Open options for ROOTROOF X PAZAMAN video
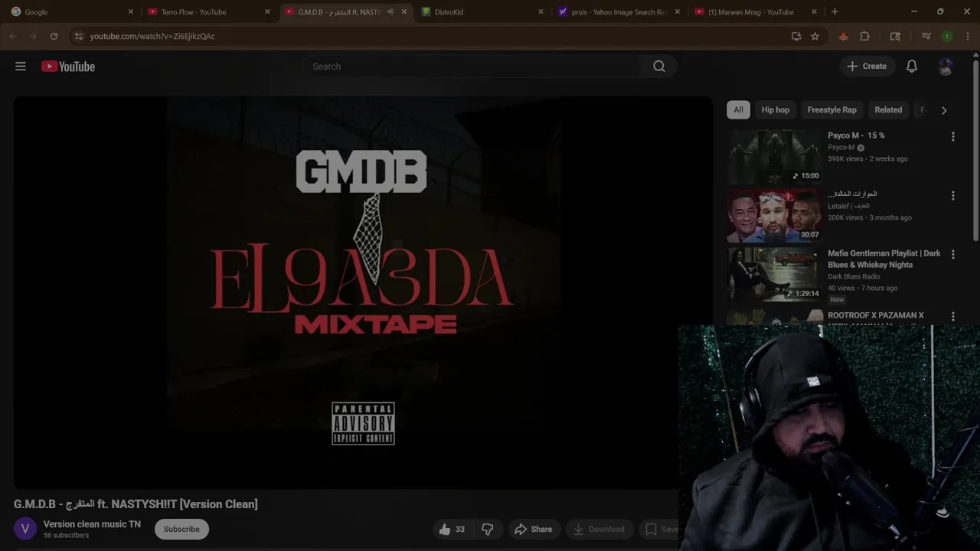The height and width of the screenshot is (551, 980). [x=953, y=316]
